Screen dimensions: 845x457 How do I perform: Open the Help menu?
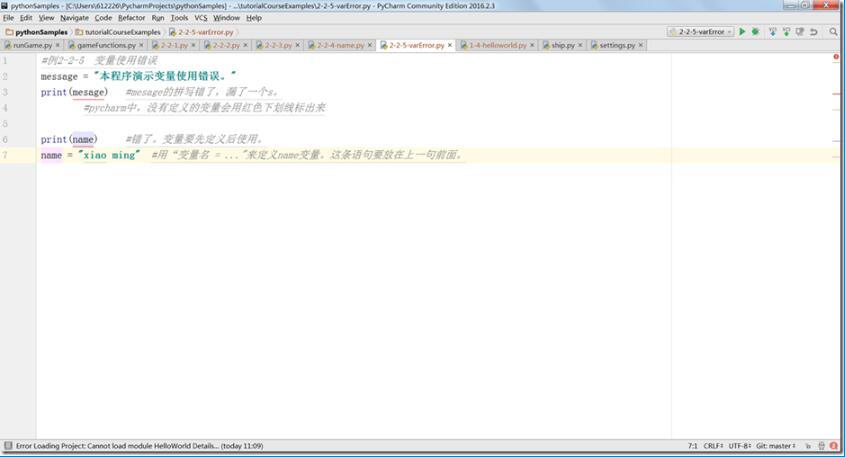tap(254, 18)
